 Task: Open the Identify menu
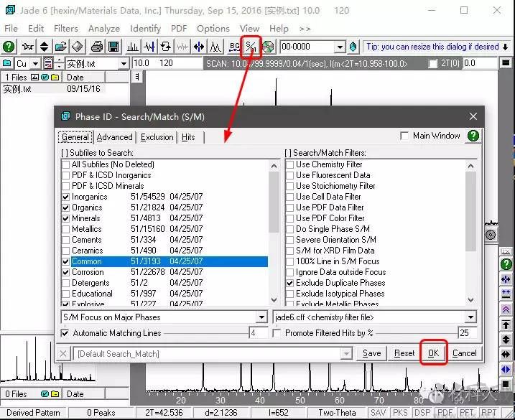[145, 28]
